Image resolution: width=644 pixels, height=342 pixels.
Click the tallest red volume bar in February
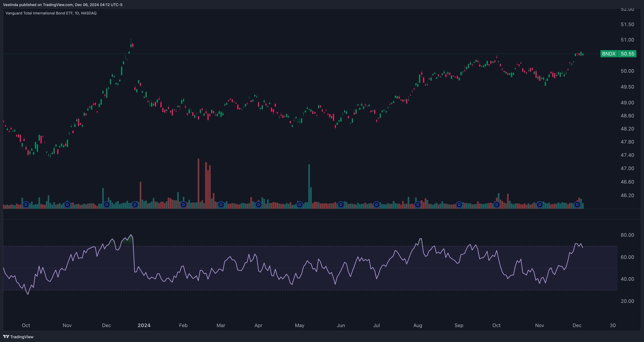pyautogui.click(x=199, y=183)
